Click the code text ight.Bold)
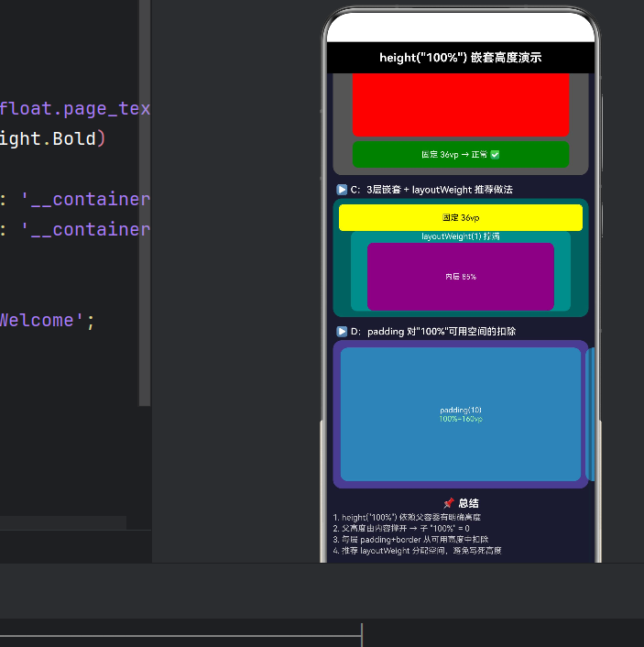 click(x=53, y=138)
